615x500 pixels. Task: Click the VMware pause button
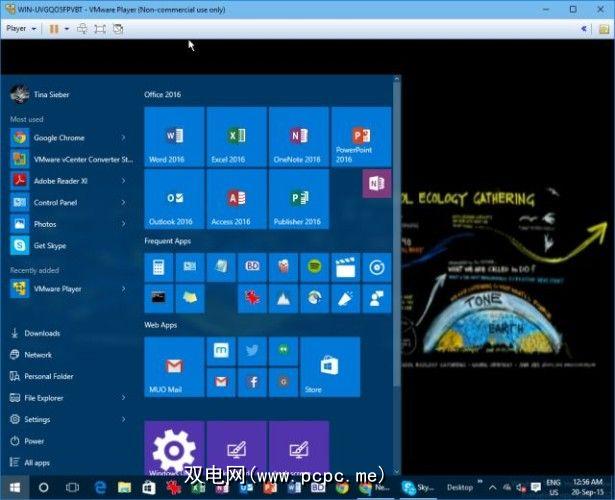(54, 29)
